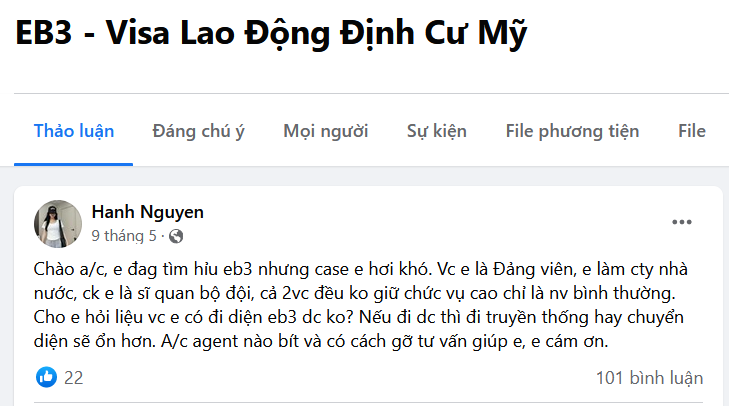Switch to the Thảo luận tab
The image size is (729, 406).
click(x=74, y=131)
